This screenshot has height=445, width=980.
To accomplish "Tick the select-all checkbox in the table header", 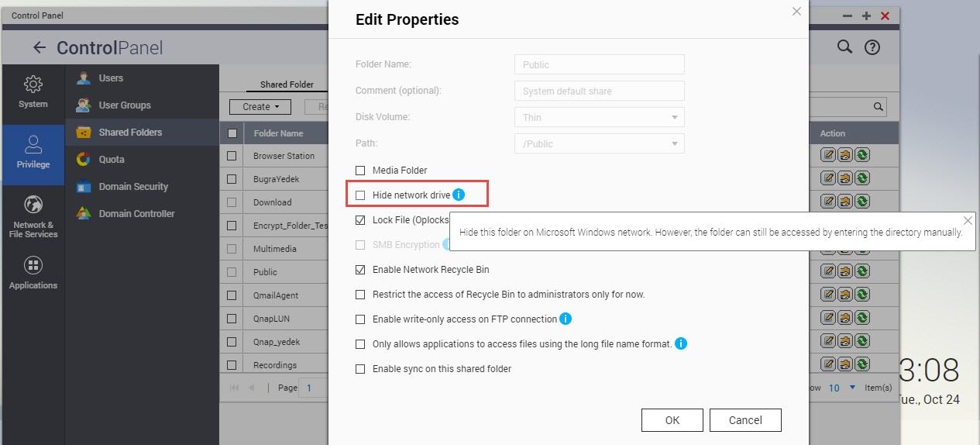I will tap(232, 133).
